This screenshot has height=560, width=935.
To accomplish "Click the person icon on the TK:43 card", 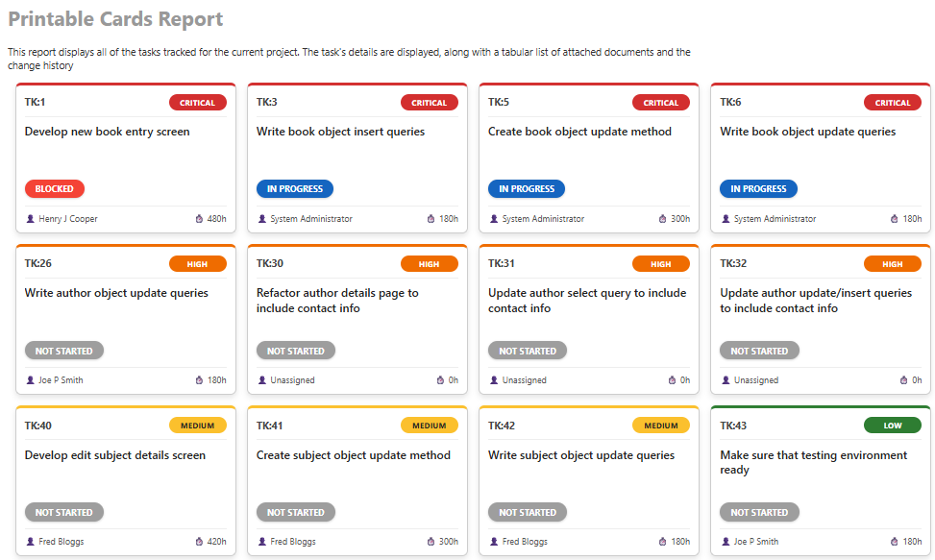I will [x=726, y=542].
